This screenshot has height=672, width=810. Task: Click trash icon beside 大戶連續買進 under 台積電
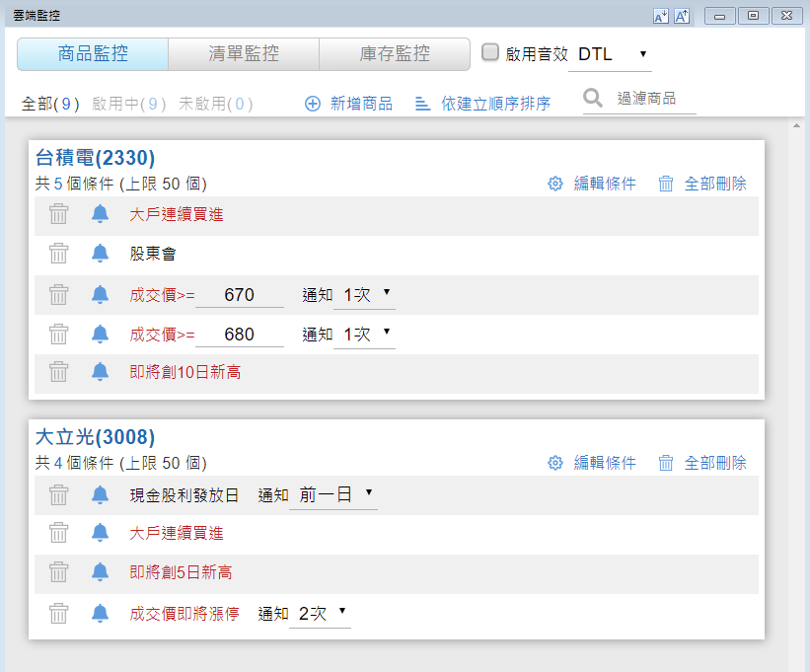(59, 214)
